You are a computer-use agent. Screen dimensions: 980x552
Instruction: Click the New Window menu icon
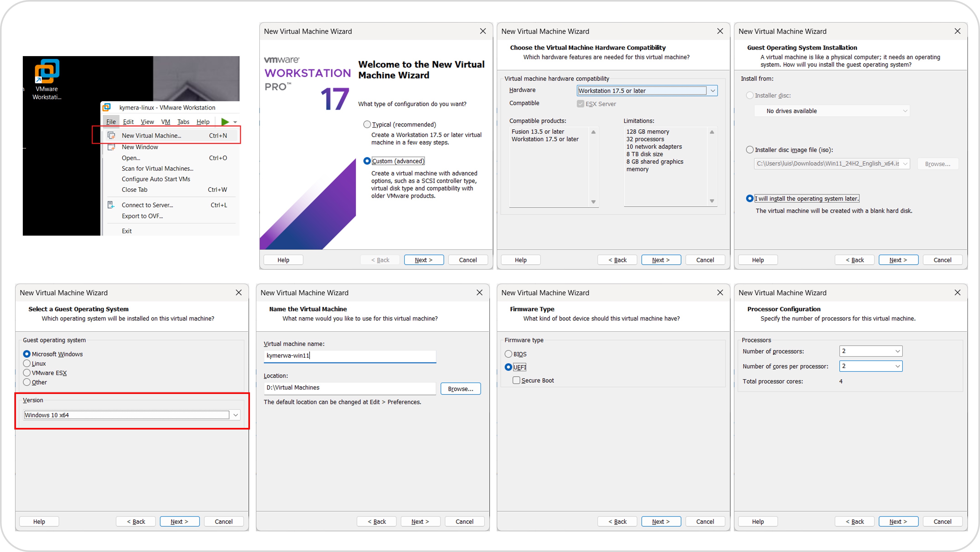(112, 147)
